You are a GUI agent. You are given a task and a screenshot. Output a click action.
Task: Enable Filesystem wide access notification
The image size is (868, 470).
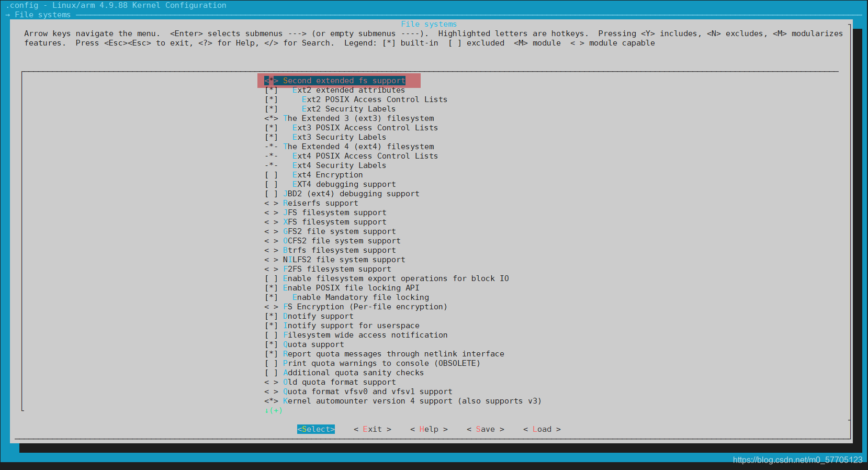coord(356,335)
